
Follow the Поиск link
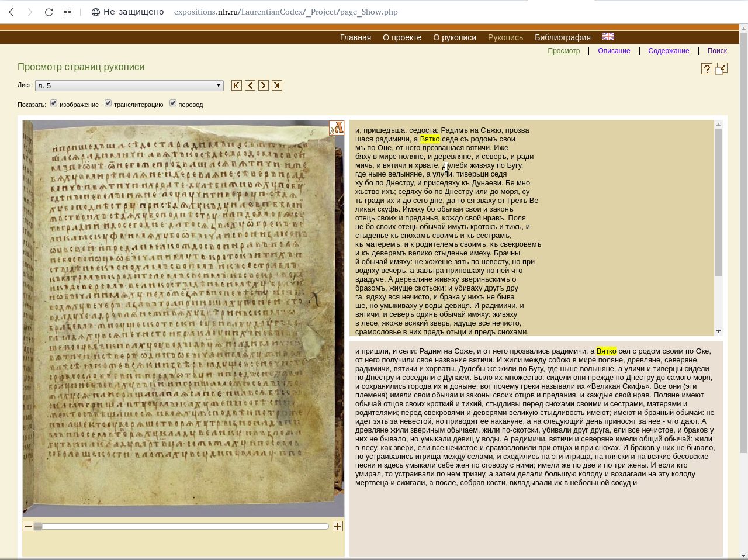pos(717,51)
